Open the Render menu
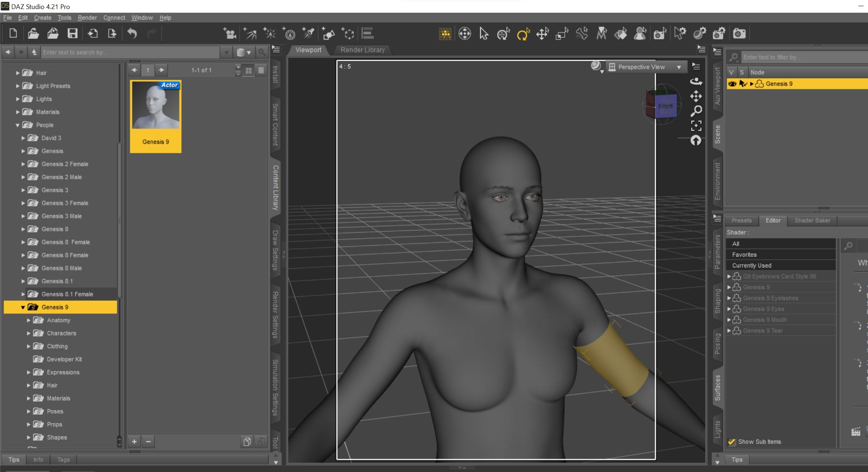The height and width of the screenshot is (472, 868). [x=87, y=18]
